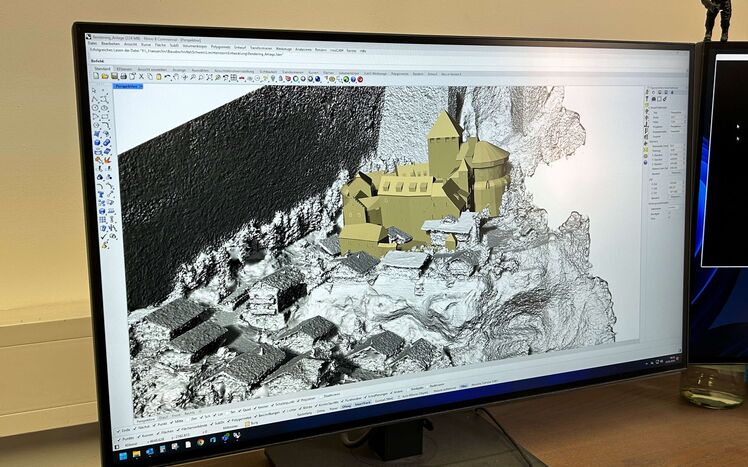
Task: Click the four viewports layout icon
Action: coord(233,78)
